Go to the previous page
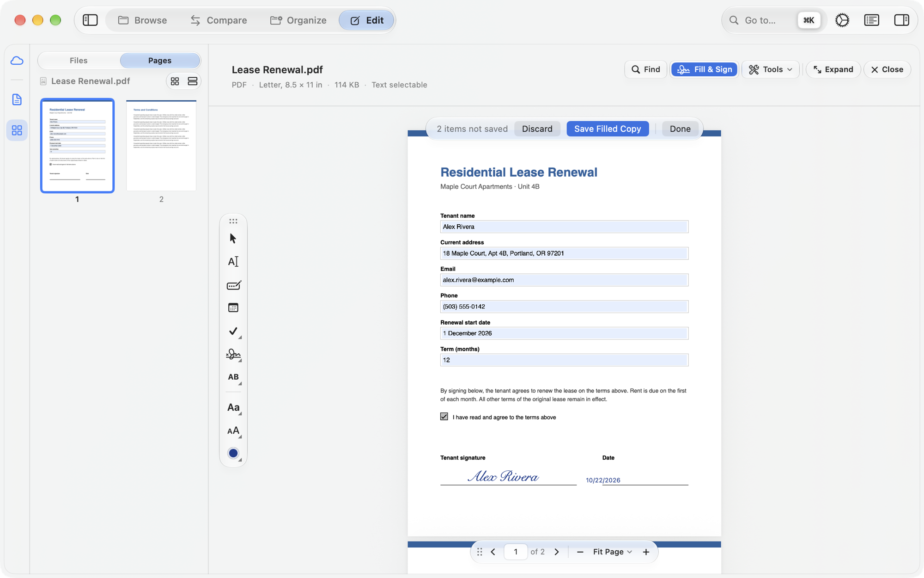924x578 pixels. (493, 552)
